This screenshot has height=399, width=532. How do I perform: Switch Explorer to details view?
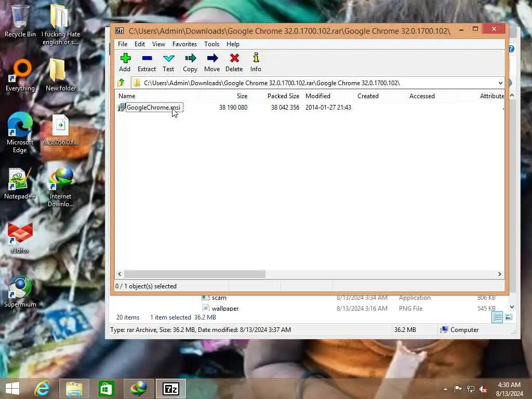pyautogui.click(x=497, y=317)
